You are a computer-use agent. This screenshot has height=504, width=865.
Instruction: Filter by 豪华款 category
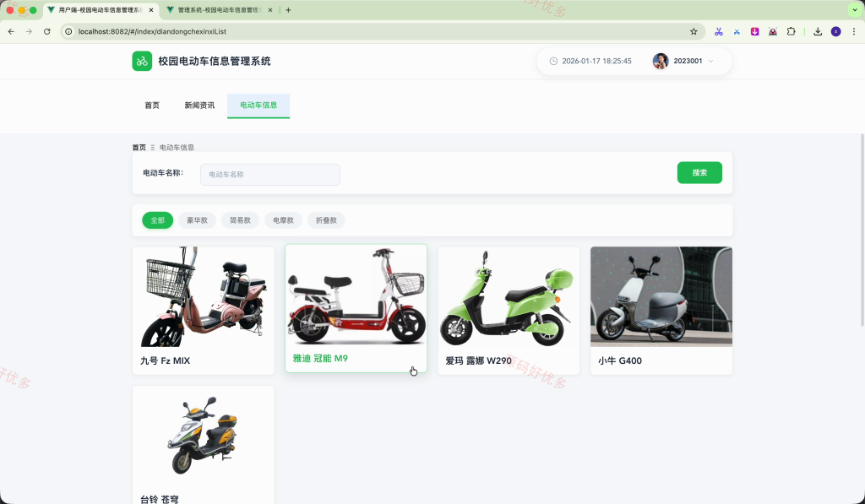[x=197, y=220]
